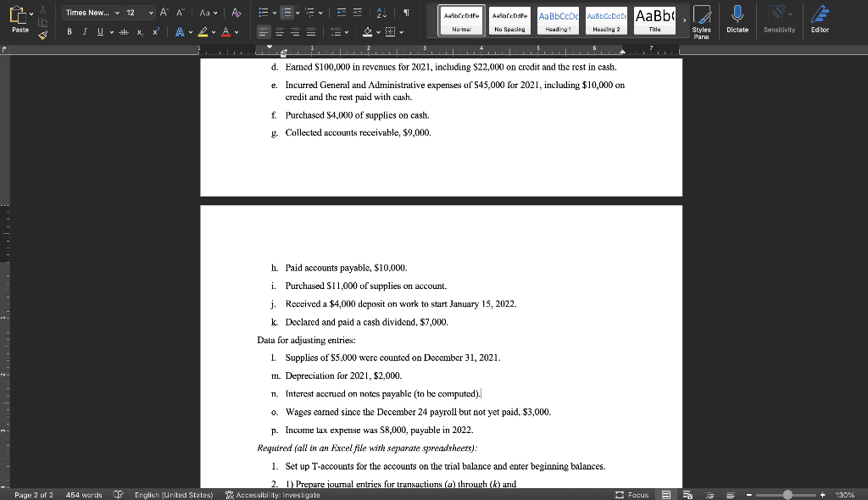
Task: Clear all formatting with the eraser icon
Action: point(235,12)
